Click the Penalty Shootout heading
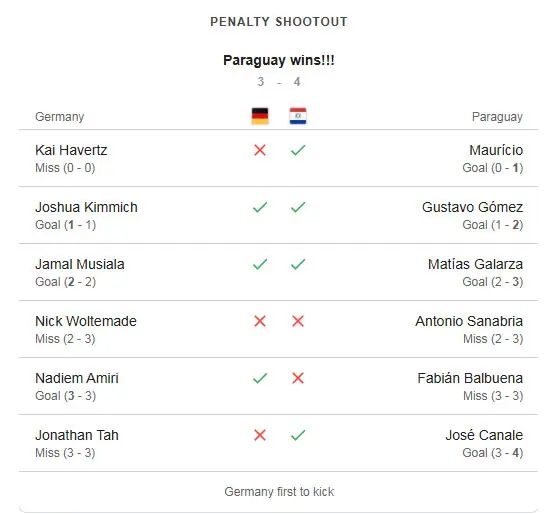Viewport: 558px width, 514px height. coord(279,22)
